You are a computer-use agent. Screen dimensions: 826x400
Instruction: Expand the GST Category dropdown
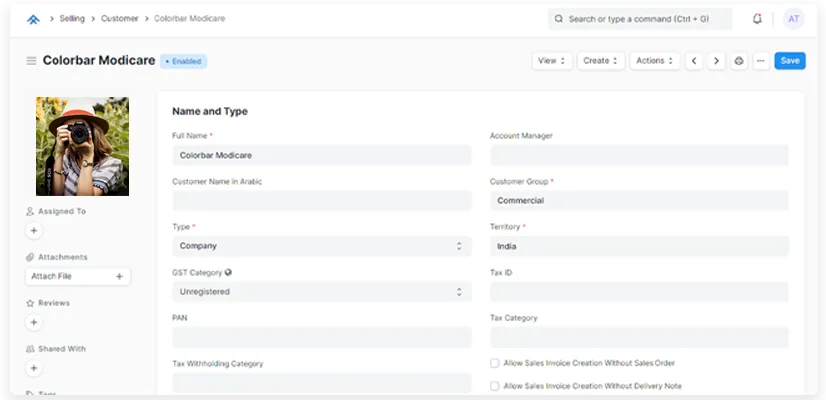click(x=321, y=292)
